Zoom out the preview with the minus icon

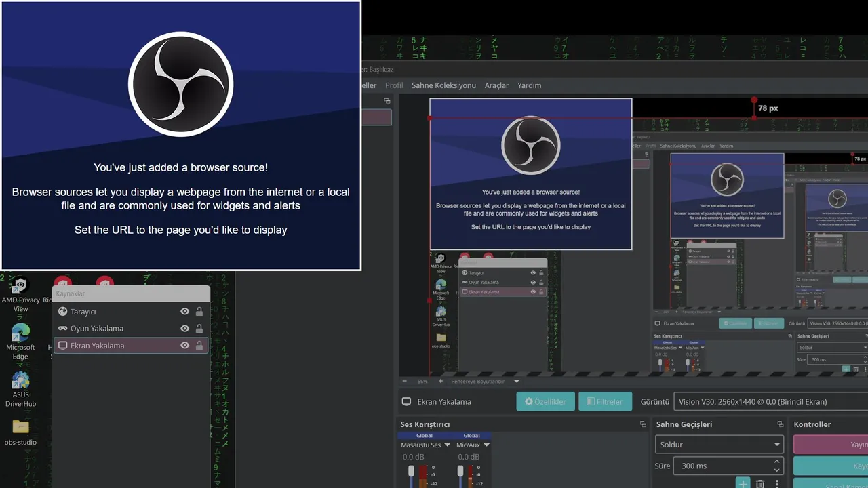404,382
